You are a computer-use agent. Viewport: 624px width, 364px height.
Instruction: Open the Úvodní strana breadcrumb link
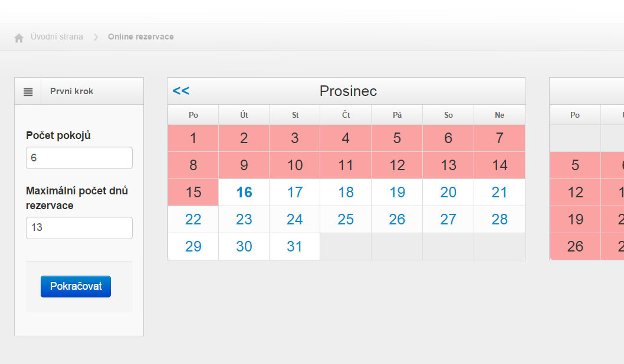[57, 37]
